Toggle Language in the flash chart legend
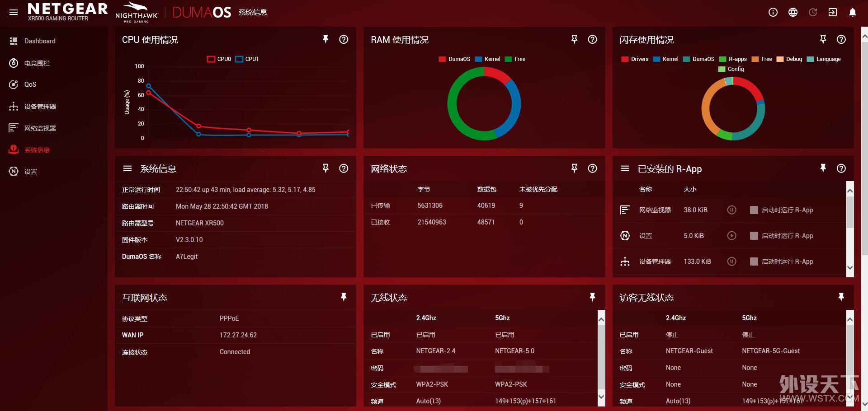 point(824,59)
